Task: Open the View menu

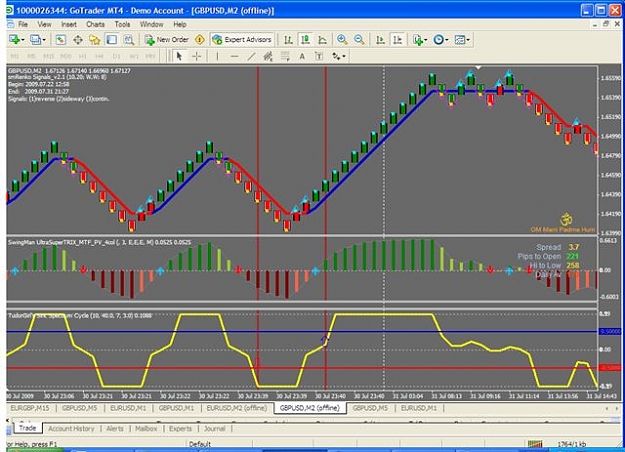Action: pos(44,24)
